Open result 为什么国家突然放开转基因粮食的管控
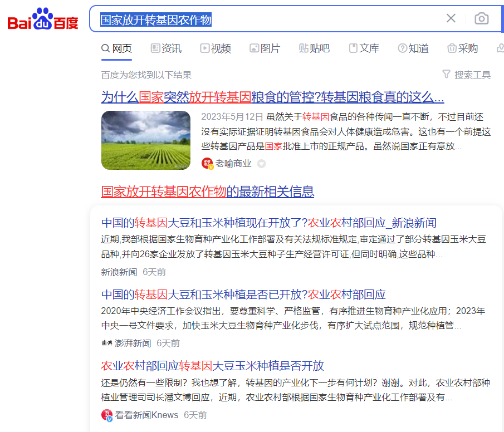 [272, 97]
